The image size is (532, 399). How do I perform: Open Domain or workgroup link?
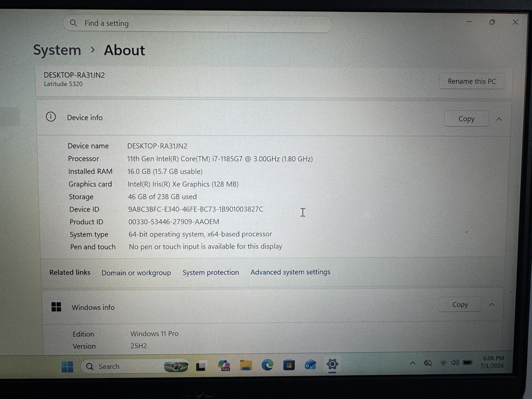pyautogui.click(x=136, y=273)
